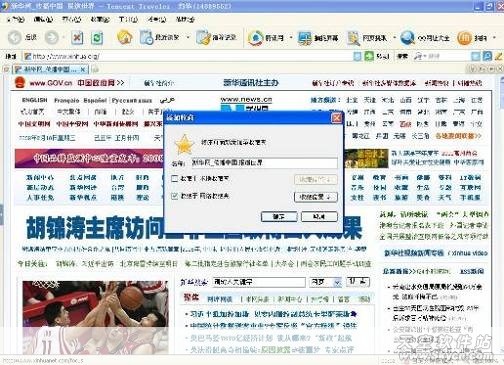Screen dimensions: 504x365
Task: Open the greyed-out location dropdown in the dialog
Action: (x=316, y=179)
